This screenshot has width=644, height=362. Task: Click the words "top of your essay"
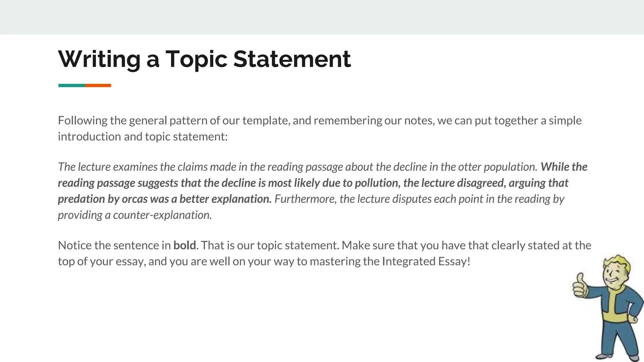[x=102, y=261]
